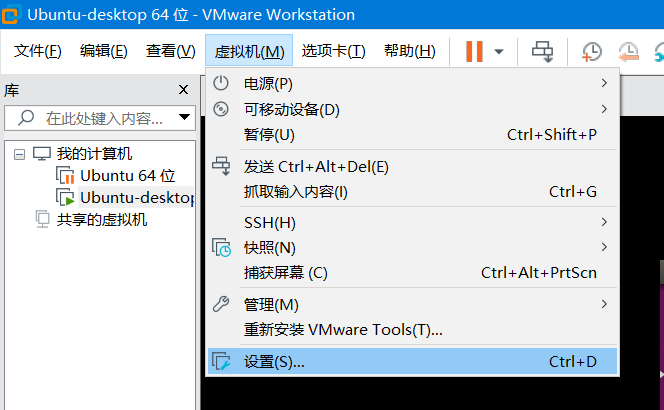Click the magnifier icon in library search
This screenshot has height=410, width=664.
click(26, 118)
